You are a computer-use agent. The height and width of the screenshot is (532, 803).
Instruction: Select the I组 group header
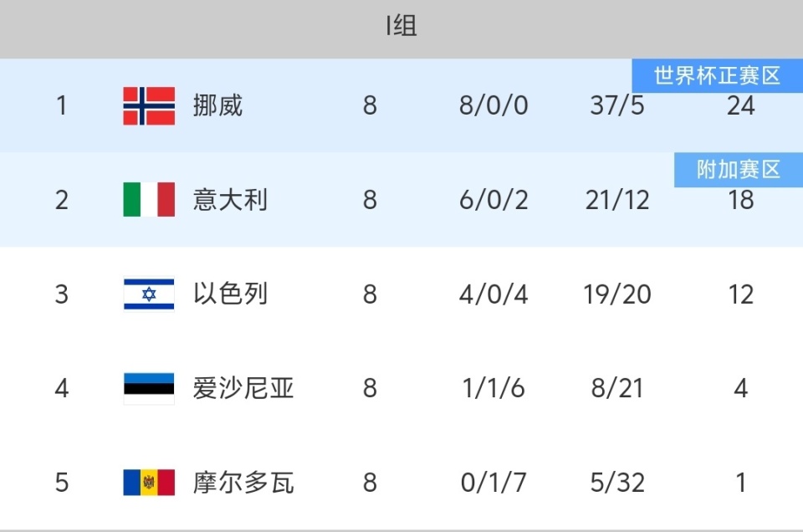[401, 28]
